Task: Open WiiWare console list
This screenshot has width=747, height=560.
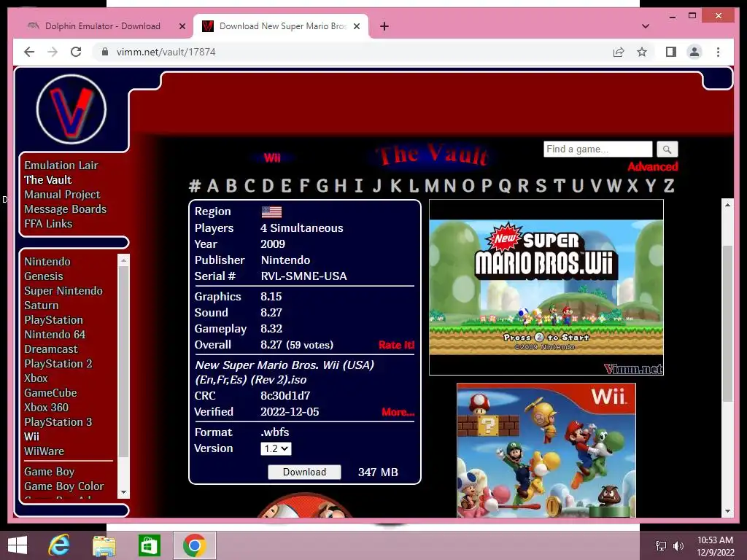Action: 44,451
